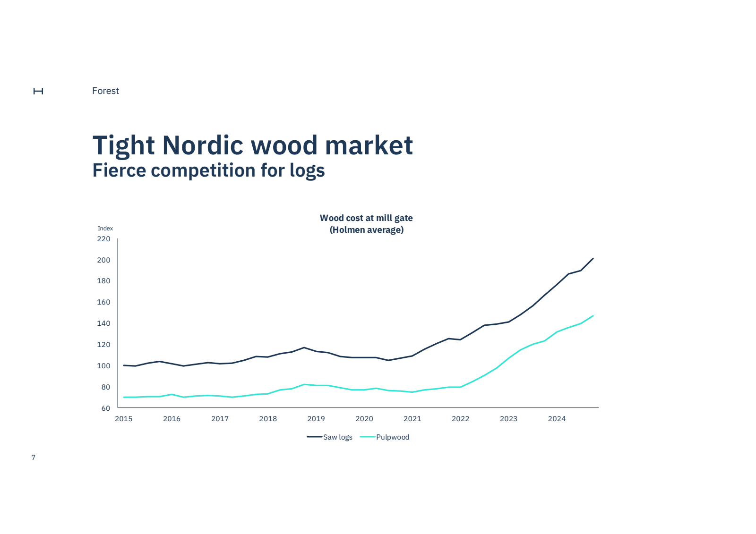Viewport: 756px width, 534px height.
Task: Click the 100 y-axis value
Action: point(103,366)
